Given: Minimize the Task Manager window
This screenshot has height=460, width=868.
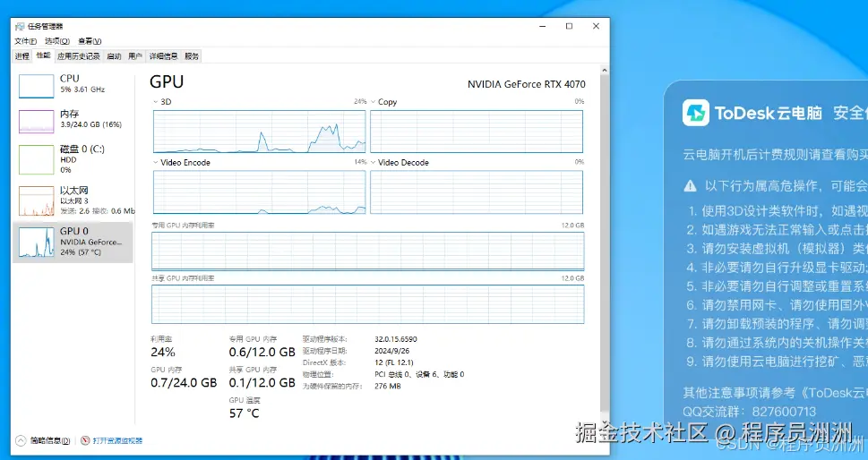Looking at the screenshot, I should 543,26.
